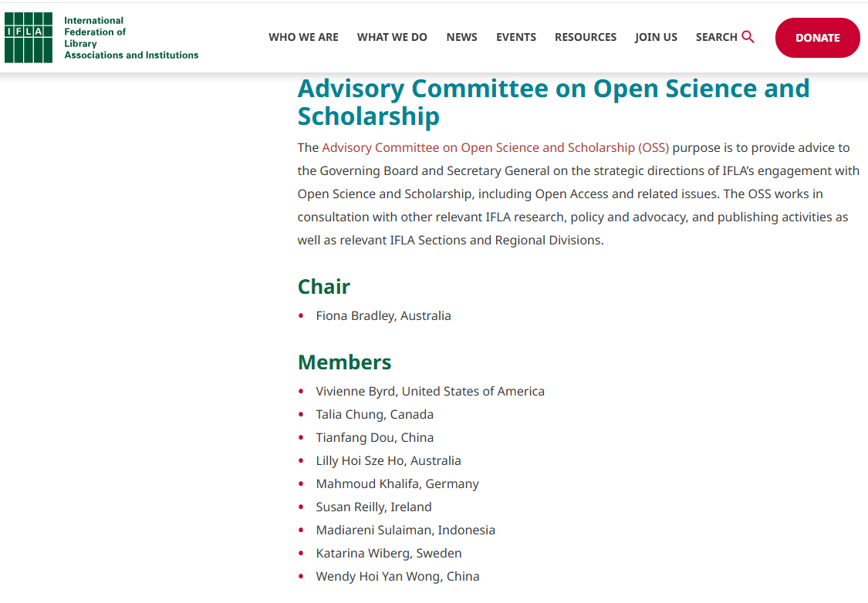Viewport: 868px width, 603px height.
Task: Open Advisory Committee on Open Science link
Action: 495,148
